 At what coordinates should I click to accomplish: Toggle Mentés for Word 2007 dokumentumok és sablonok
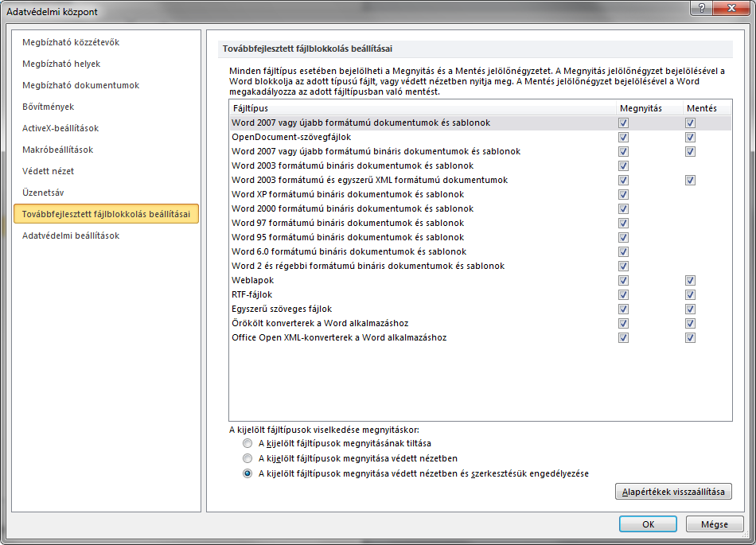point(691,123)
